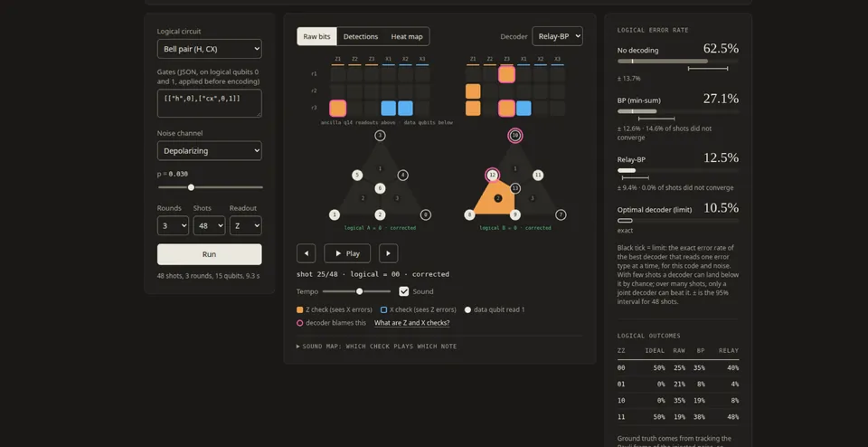
Task: Click the 48% cell in row 11
Action: click(731, 417)
